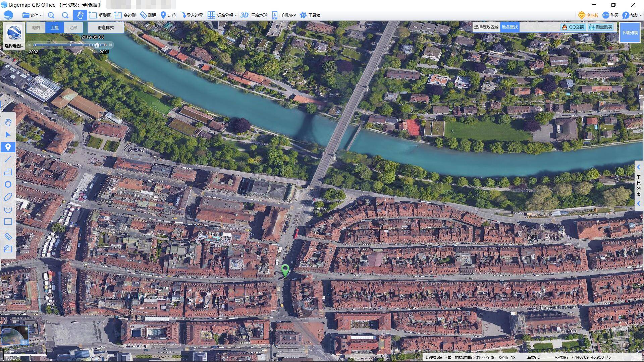
Task: Move the historical imagery timeline slider handle
Action: coord(97,45)
